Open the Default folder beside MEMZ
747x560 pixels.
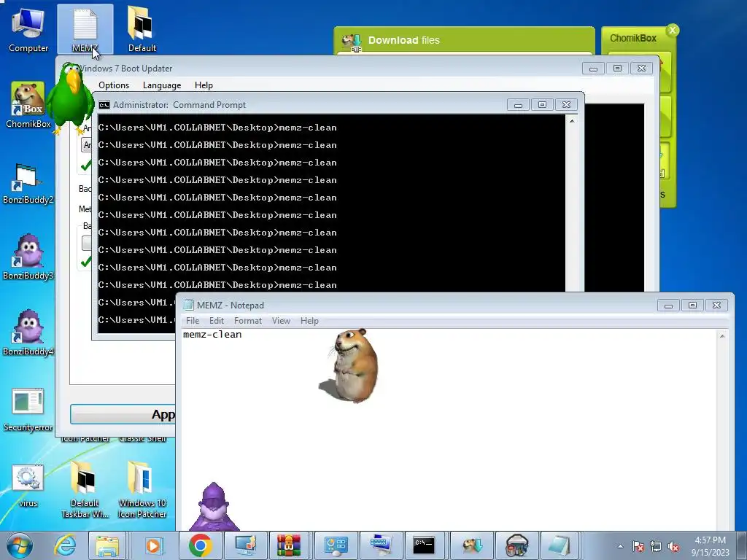(x=142, y=29)
